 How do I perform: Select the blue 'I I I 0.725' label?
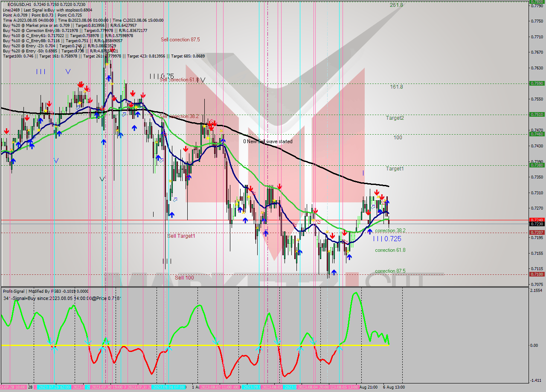point(387,239)
